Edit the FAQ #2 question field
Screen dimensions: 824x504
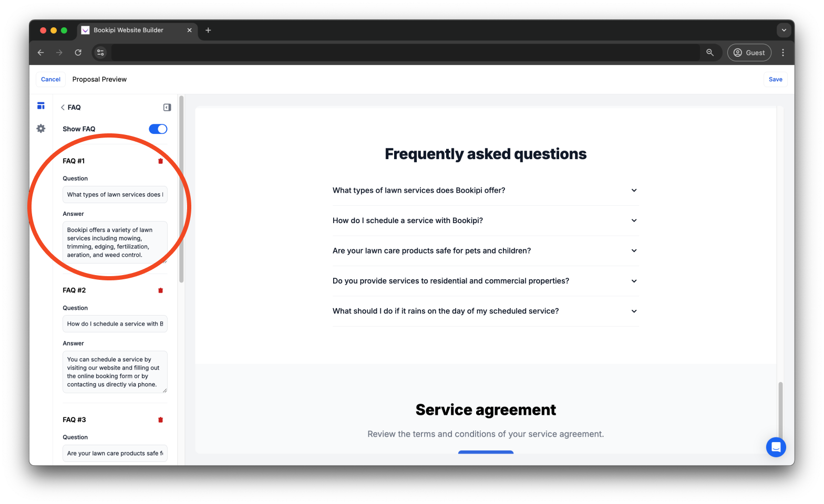click(115, 324)
